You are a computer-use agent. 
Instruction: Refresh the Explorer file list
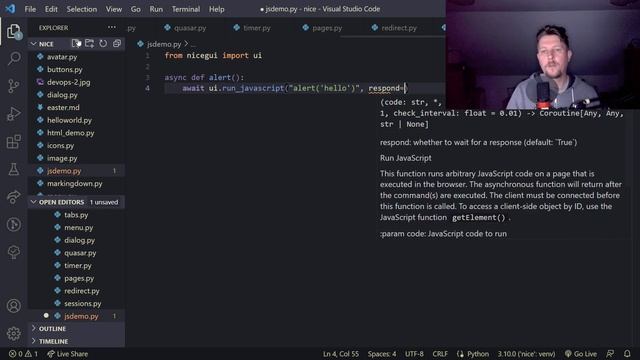[103, 43]
